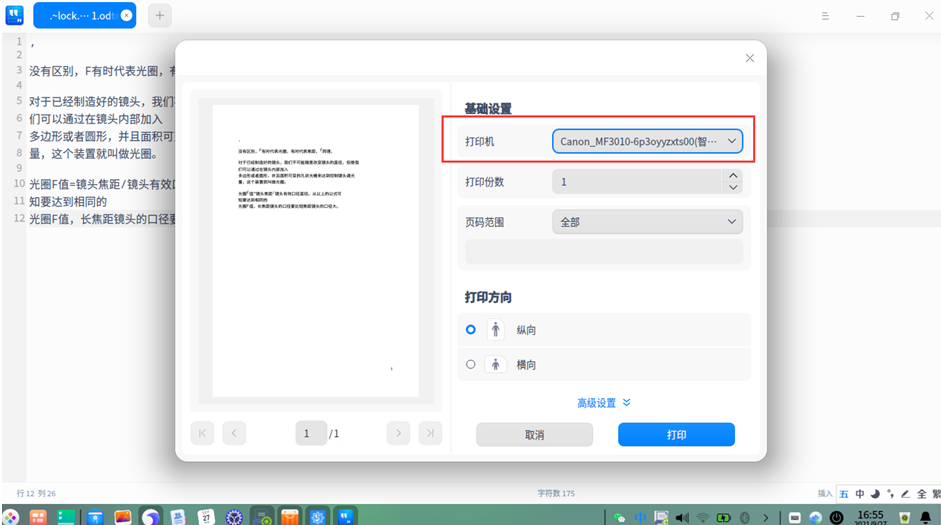
Task: Open the Wi-Fi network tray icon
Action: [703, 517]
